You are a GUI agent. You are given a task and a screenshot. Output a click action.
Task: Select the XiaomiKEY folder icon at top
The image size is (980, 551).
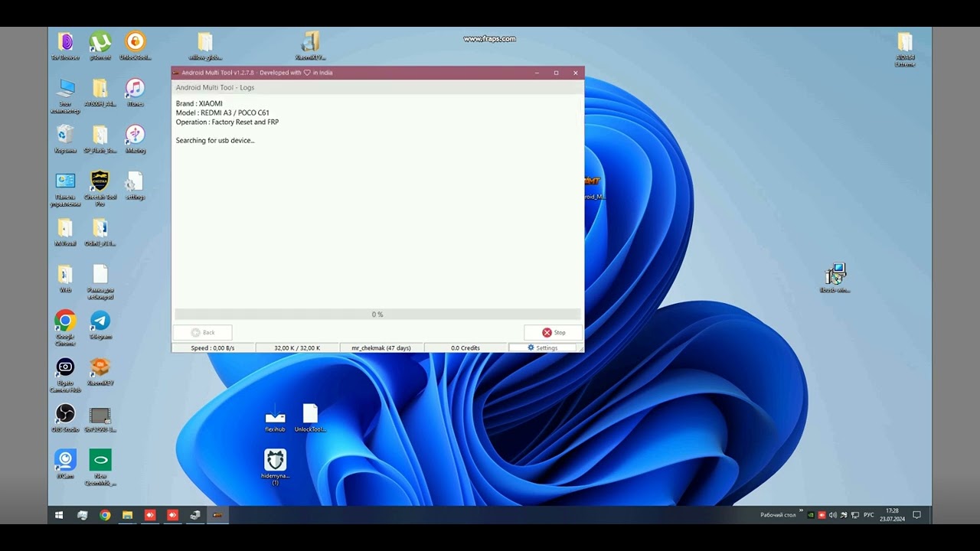[310, 46]
